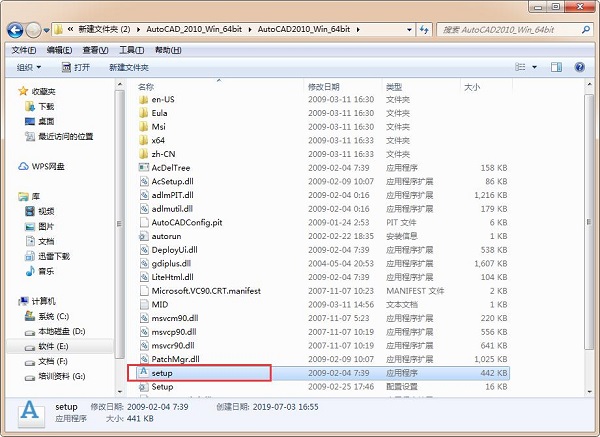Toggle the preview pane icon
The width and height of the screenshot is (600, 437).
pos(556,67)
